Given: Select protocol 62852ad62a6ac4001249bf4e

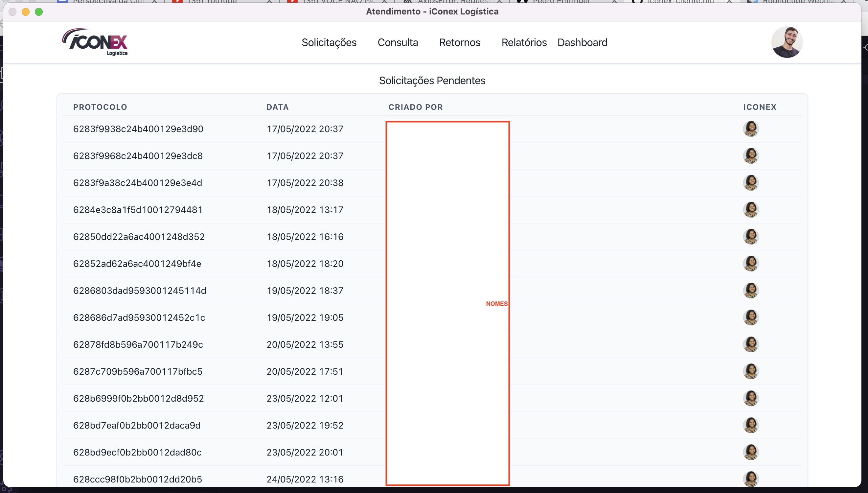Looking at the screenshot, I should click(x=137, y=264).
